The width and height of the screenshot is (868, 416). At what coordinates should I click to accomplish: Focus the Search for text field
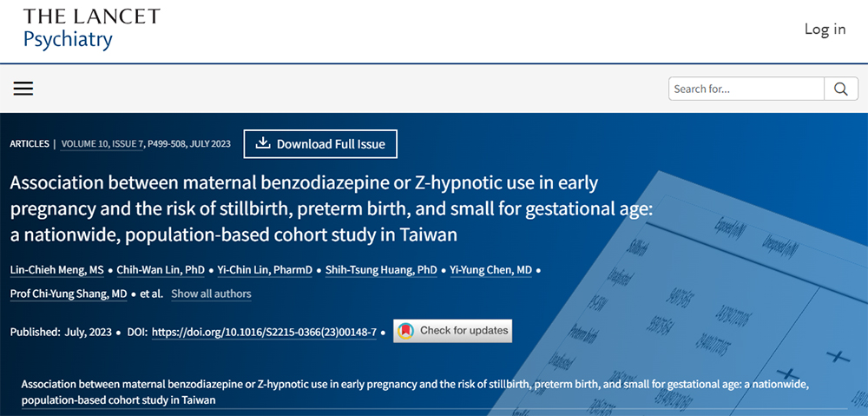[746, 89]
